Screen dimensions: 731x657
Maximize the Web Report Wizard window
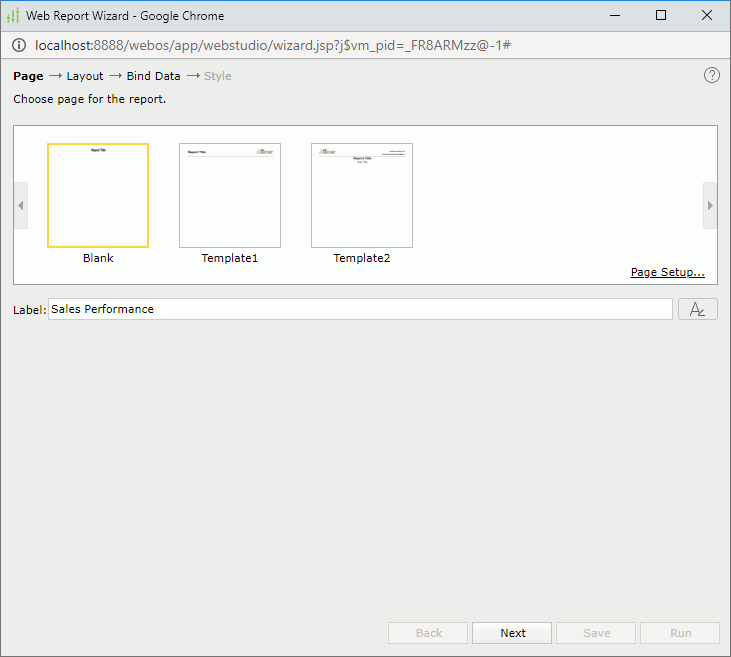(661, 15)
